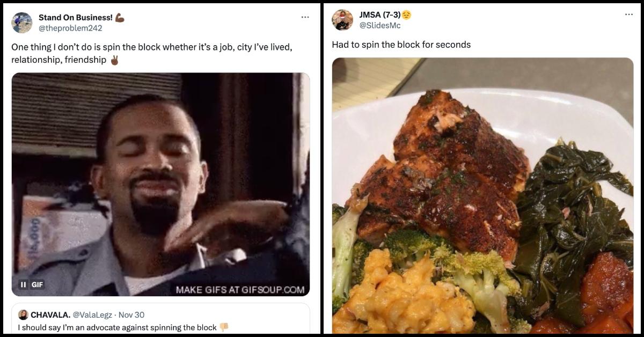Open more options on theproblem242 tweet
Screen dimensions: 644x337
pos(305,17)
